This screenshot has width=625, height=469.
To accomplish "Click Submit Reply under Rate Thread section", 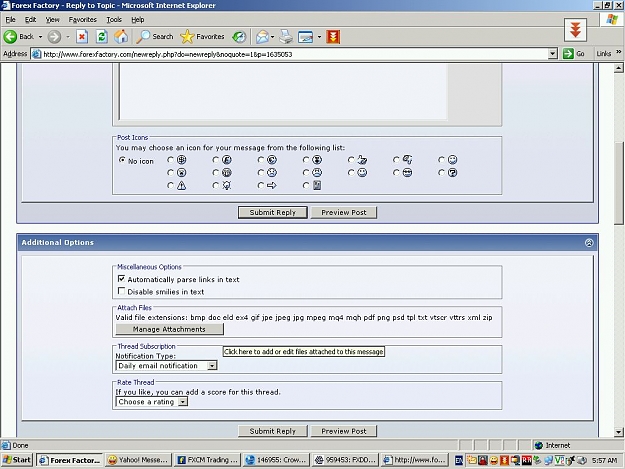I will (x=273, y=431).
